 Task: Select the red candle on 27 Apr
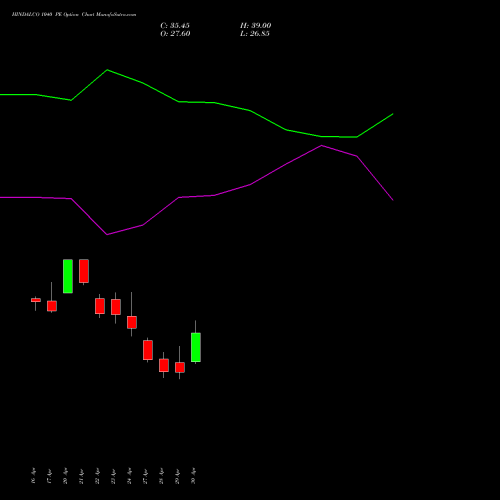click(x=148, y=350)
